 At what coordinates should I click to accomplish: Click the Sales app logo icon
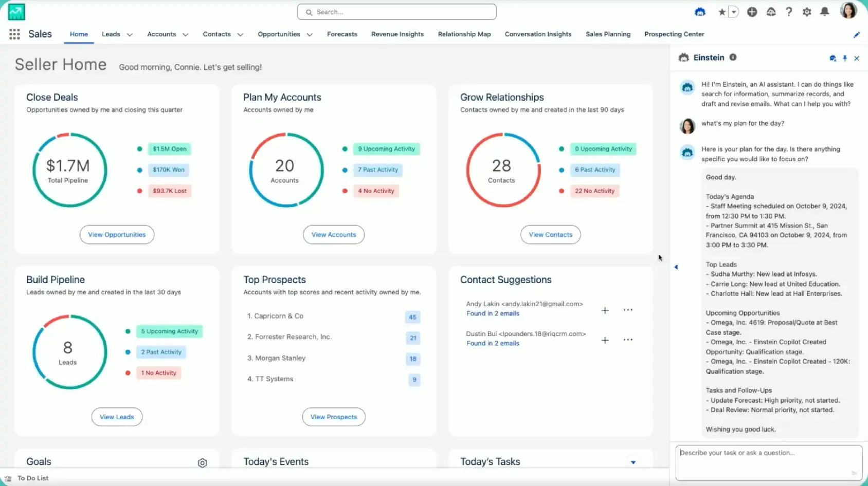(16, 12)
